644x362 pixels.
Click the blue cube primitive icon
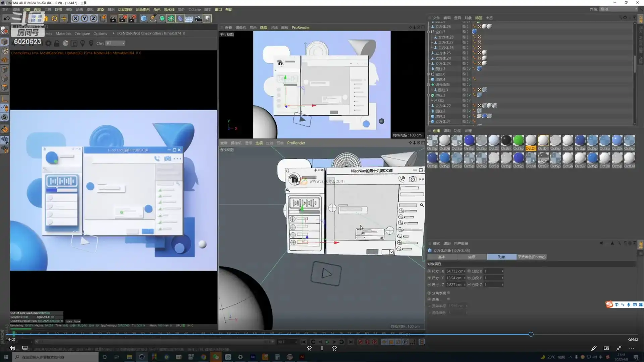(144, 18)
